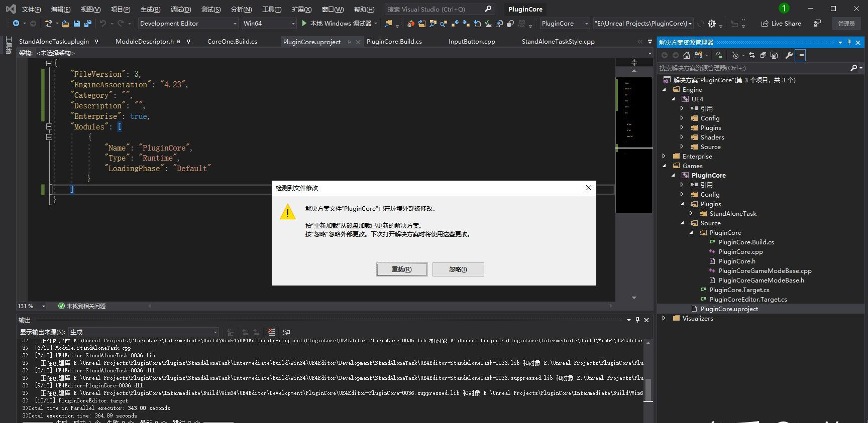Start the local Windows debugger play button
This screenshot has height=423, width=868.
click(304, 24)
